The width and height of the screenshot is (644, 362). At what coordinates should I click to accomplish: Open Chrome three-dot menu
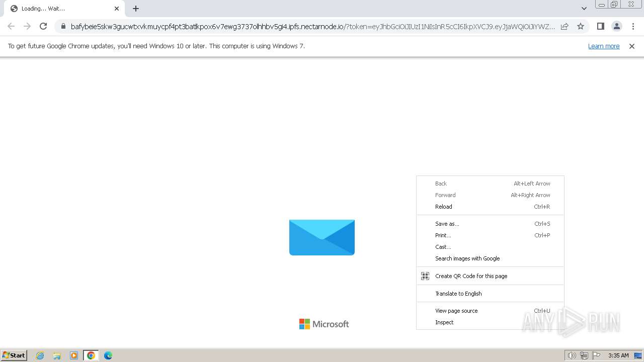632,26
